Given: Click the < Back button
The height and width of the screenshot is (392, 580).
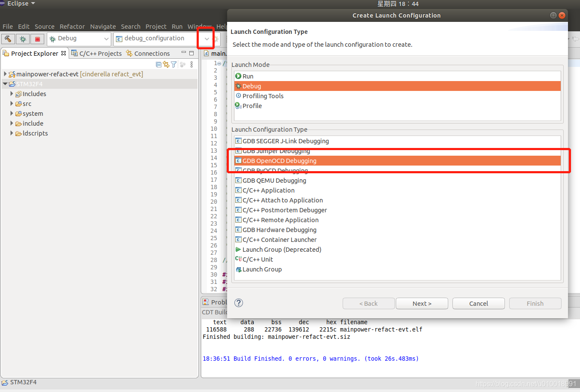Looking at the screenshot, I should (368, 303).
